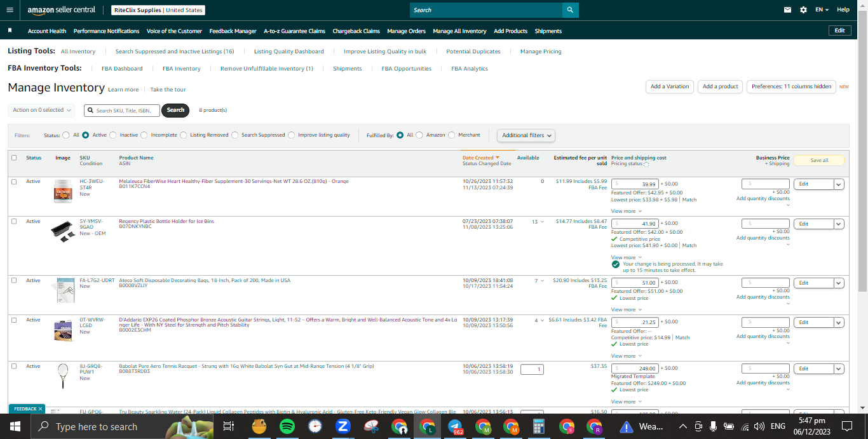The image size is (868, 439).
Task: Click Match link for D'Addario strings
Action: (x=682, y=337)
